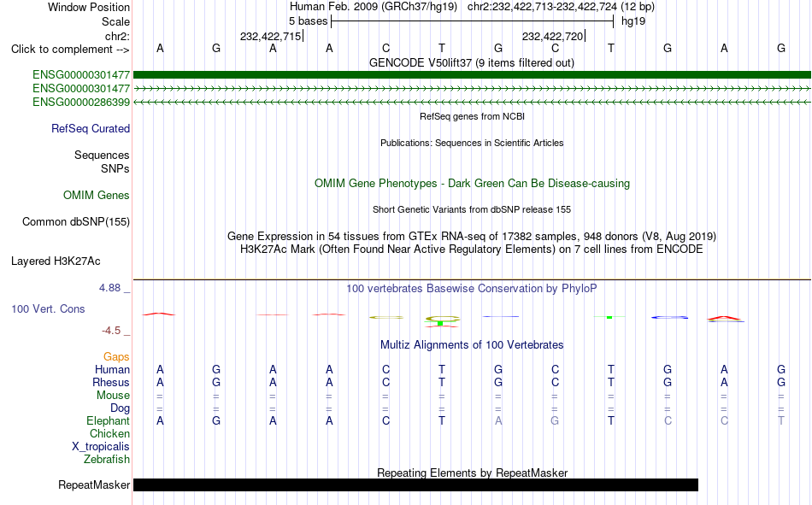This screenshot has width=812, height=505.
Task: Click 'Repeating Elements by RepeatMasker' title
Action: pyautogui.click(x=473, y=473)
